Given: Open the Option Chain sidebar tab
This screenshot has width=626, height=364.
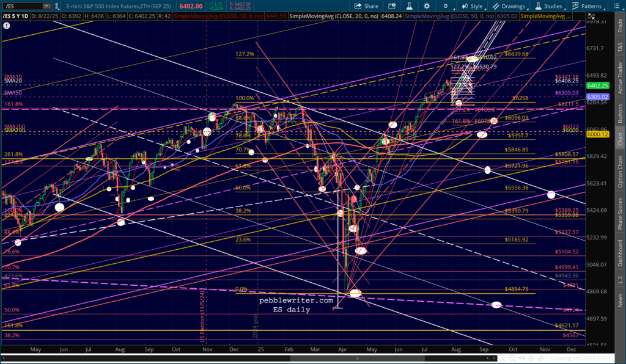Looking at the screenshot, I should click(620, 172).
